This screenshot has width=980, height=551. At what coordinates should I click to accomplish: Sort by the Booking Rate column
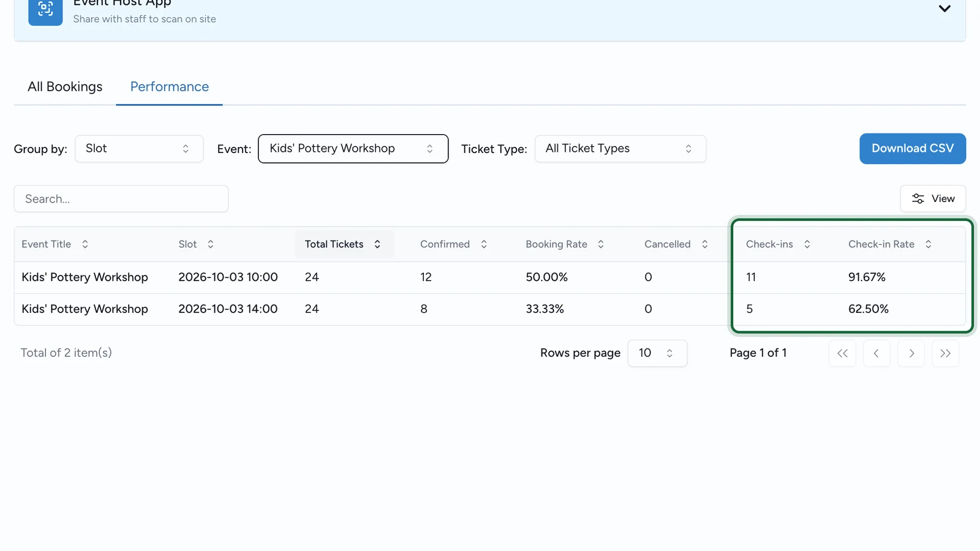click(x=565, y=244)
